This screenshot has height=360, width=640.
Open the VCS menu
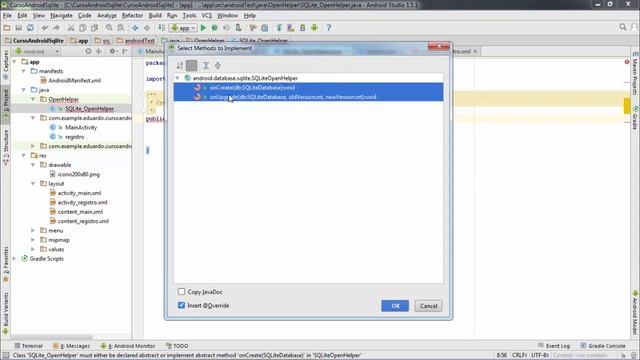[207, 16]
